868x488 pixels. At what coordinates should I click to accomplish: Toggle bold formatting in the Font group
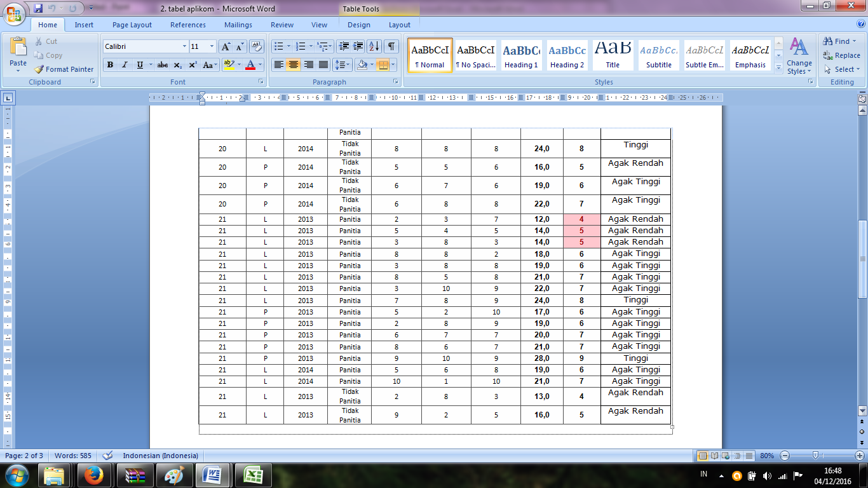pyautogui.click(x=109, y=65)
